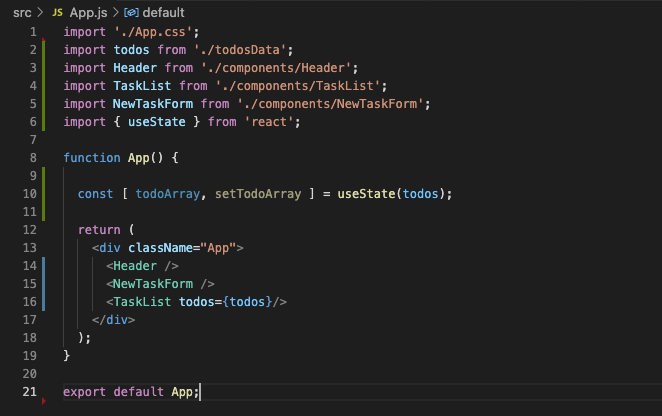Open the App.js breadcrumb item
Screen dimensions: 662x416
pyautogui.click(x=88, y=13)
